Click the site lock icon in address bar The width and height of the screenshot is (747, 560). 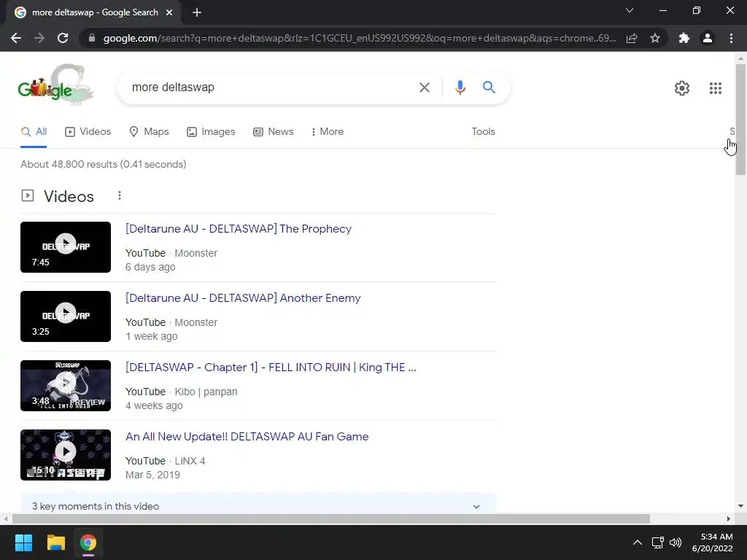92,38
